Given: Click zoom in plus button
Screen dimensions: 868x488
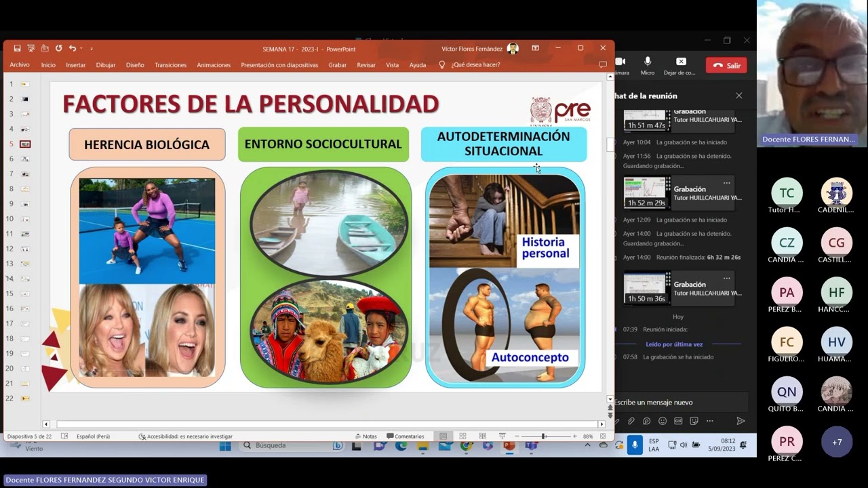Looking at the screenshot, I should pos(575,436).
